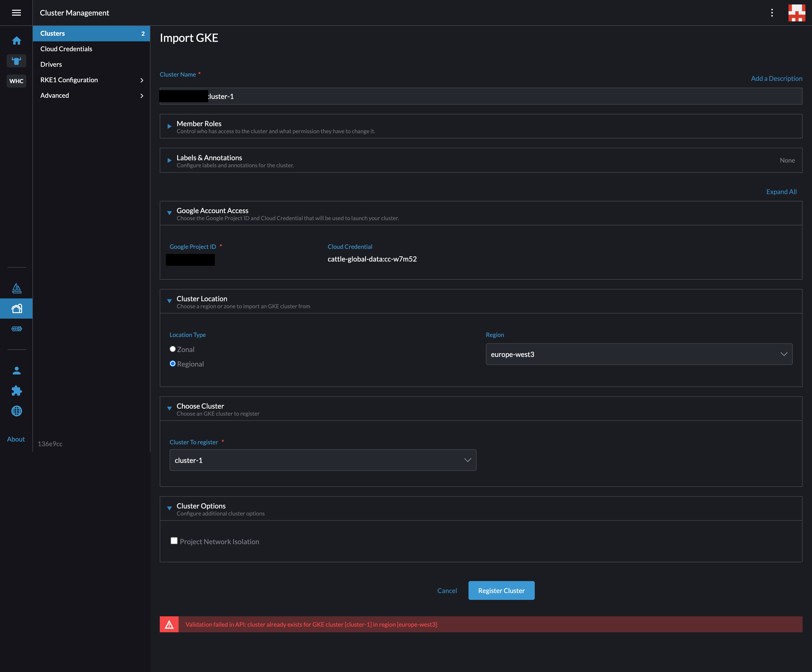The image size is (812, 672).
Task: Select the Regional location type radio
Action: (x=173, y=363)
